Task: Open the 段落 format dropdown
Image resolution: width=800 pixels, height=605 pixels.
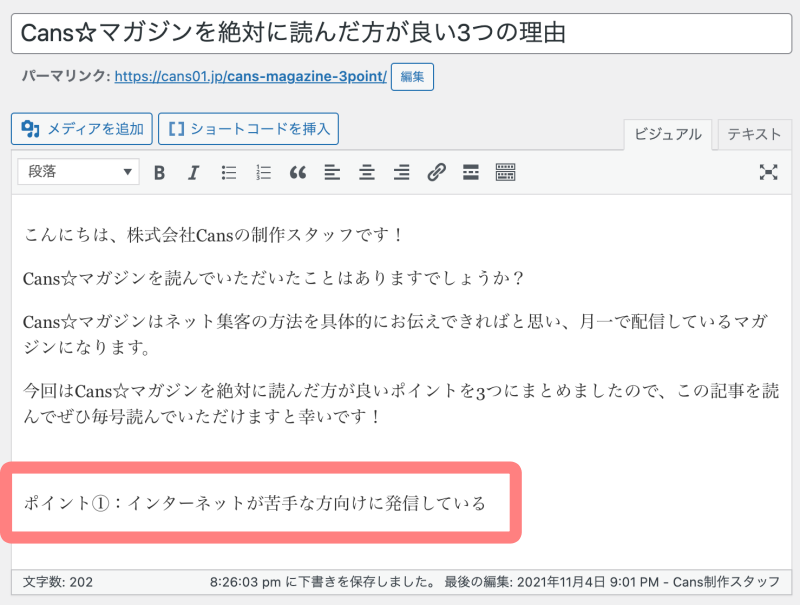Action: pyautogui.click(x=78, y=172)
